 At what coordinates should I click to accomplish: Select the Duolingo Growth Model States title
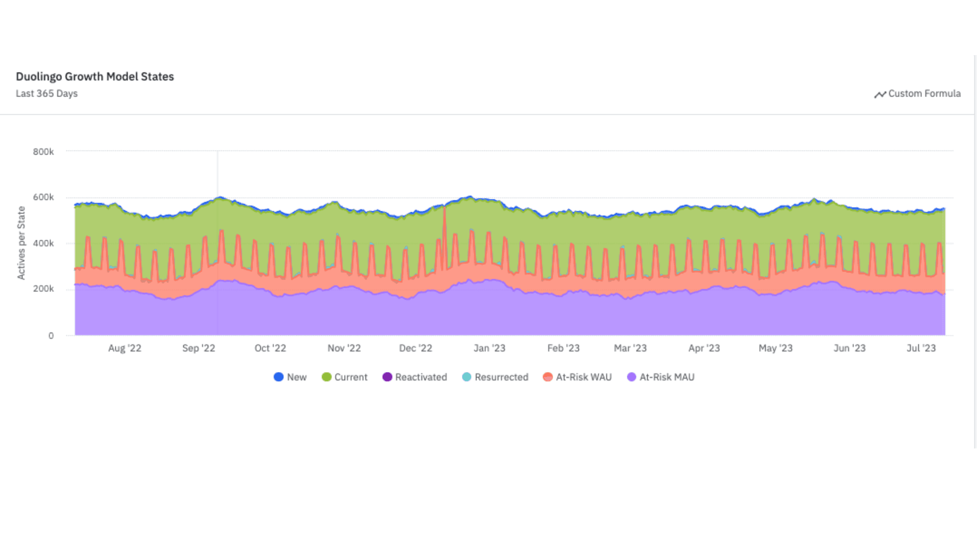pos(95,76)
